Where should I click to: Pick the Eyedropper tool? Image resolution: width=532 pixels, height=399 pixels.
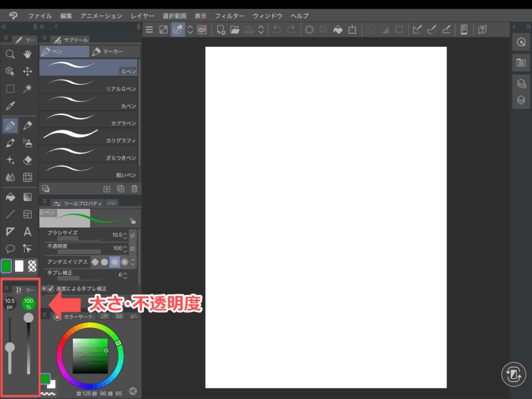click(10, 107)
